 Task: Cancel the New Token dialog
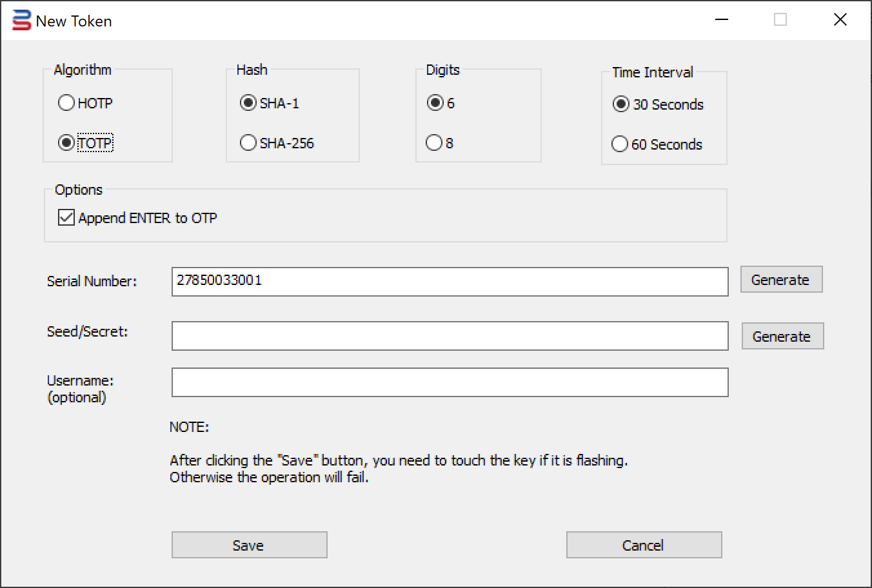644,545
